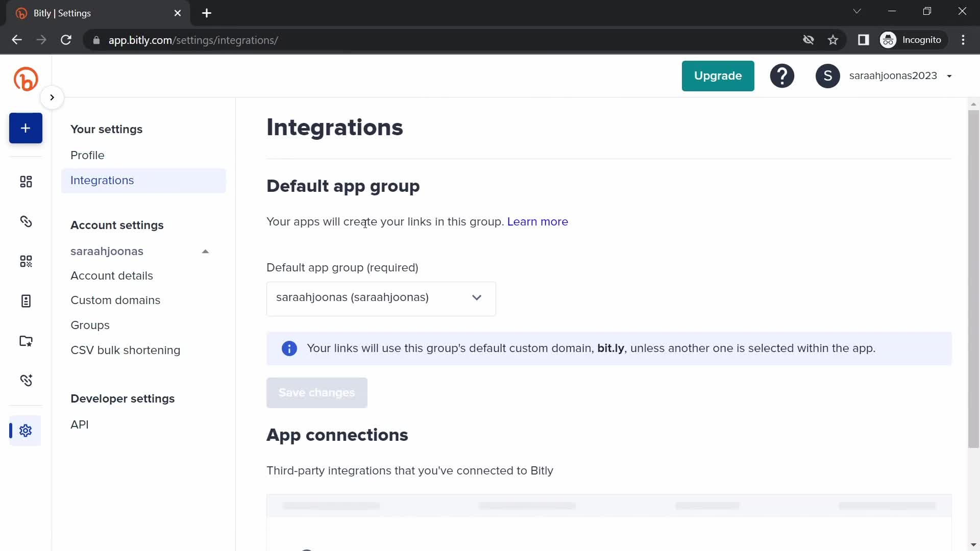Screen dimensions: 980x551
Task: Click the page vertical scrollbar
Action: point(973,278)
